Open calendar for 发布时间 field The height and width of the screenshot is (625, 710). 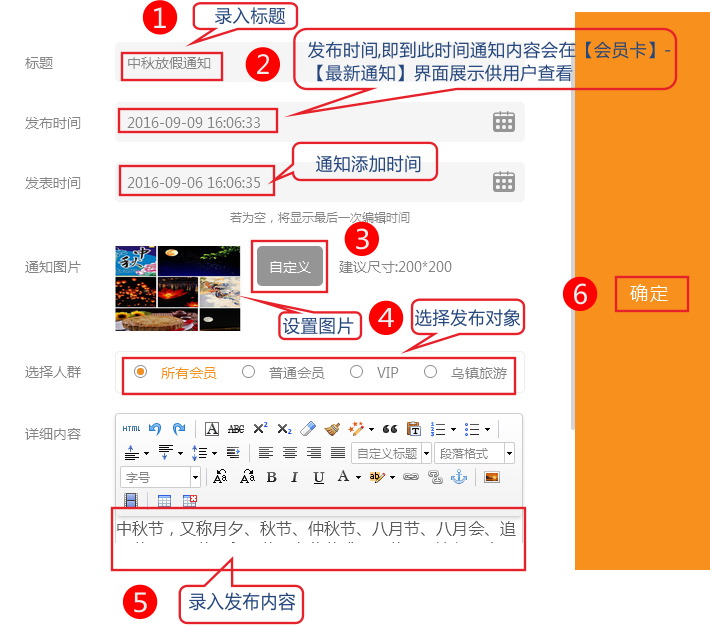click(x=504, y=122)
